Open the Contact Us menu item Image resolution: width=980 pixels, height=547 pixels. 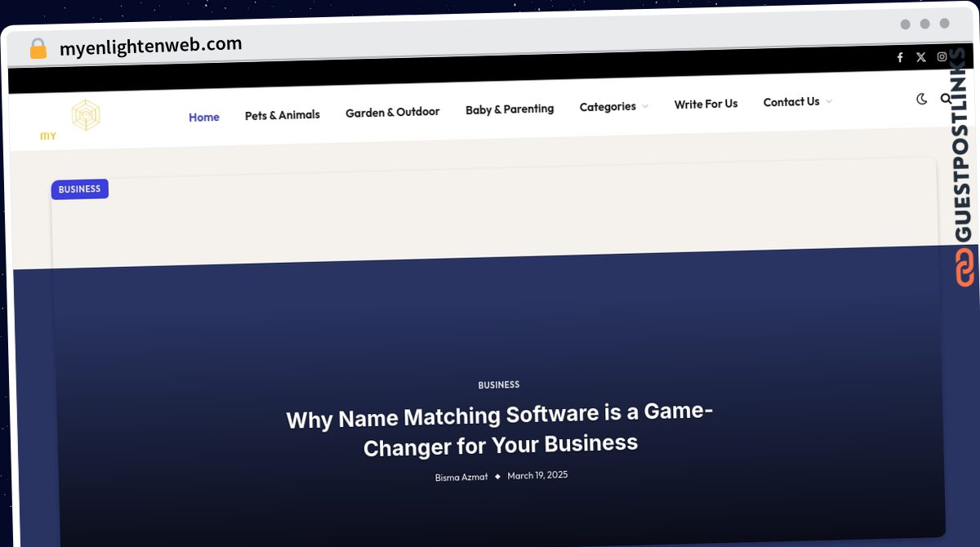pos(791,101)
